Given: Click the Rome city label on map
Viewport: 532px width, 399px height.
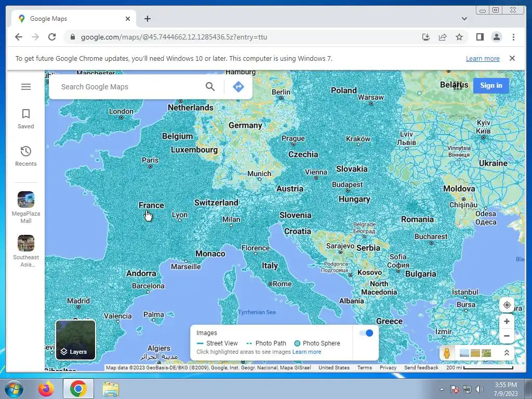Looking at the screenshot, I should point(282,284).
